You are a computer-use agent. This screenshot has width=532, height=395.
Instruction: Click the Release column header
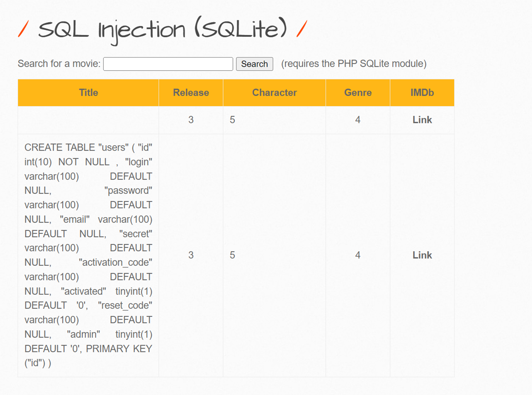click(191, 92)
